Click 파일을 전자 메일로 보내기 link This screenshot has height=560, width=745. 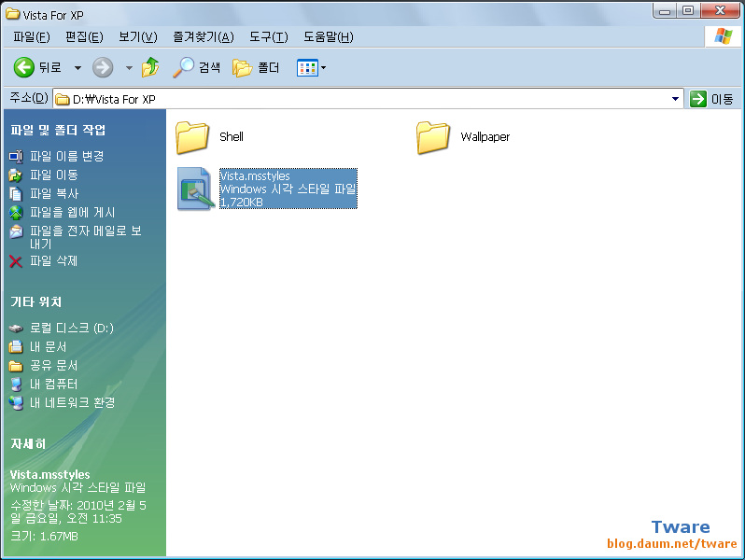tap(86, 237)
